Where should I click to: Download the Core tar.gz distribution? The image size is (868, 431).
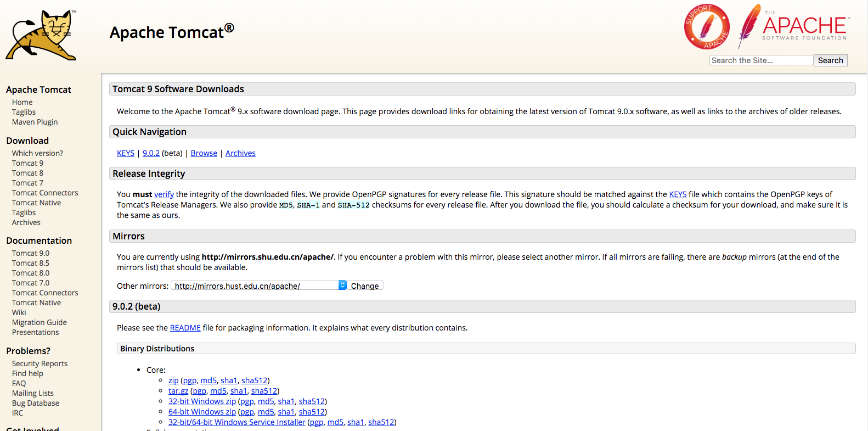click(178, 391)
